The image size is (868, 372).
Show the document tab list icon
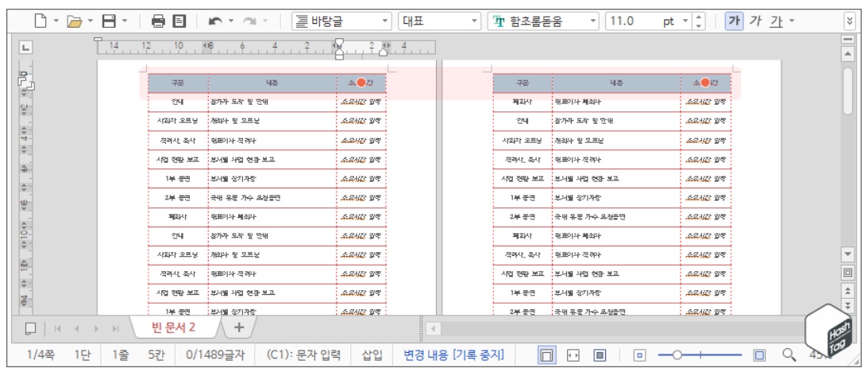[x=31, y=328]
